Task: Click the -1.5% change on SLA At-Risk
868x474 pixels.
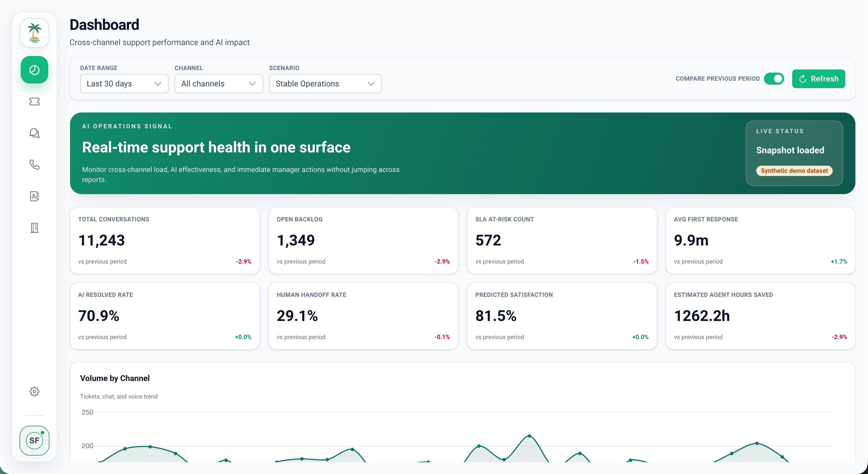Action: [641, 262]
